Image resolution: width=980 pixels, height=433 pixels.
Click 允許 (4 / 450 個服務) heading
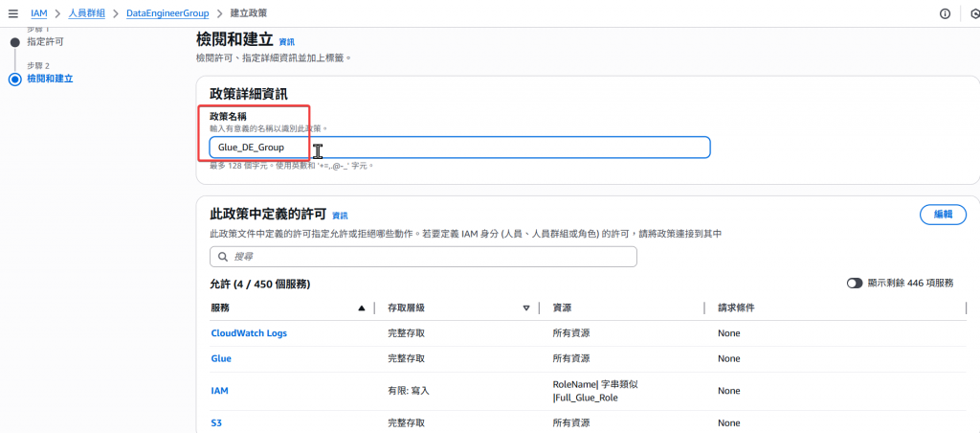(260, 285)
